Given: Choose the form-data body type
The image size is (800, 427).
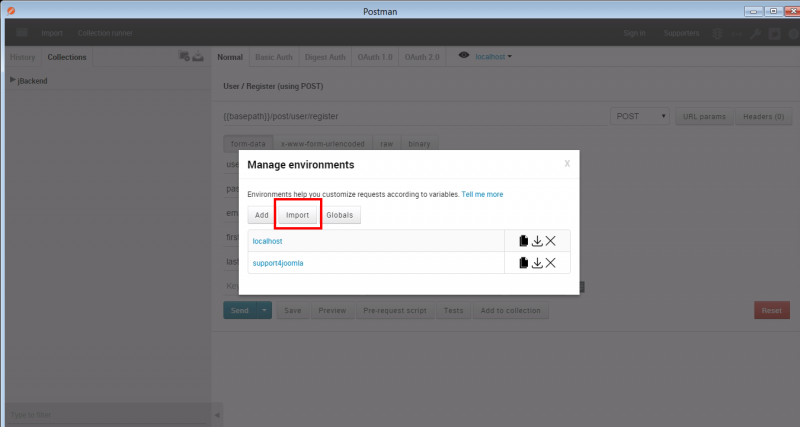Looking at the screenshot, I should tap(248, 143).
